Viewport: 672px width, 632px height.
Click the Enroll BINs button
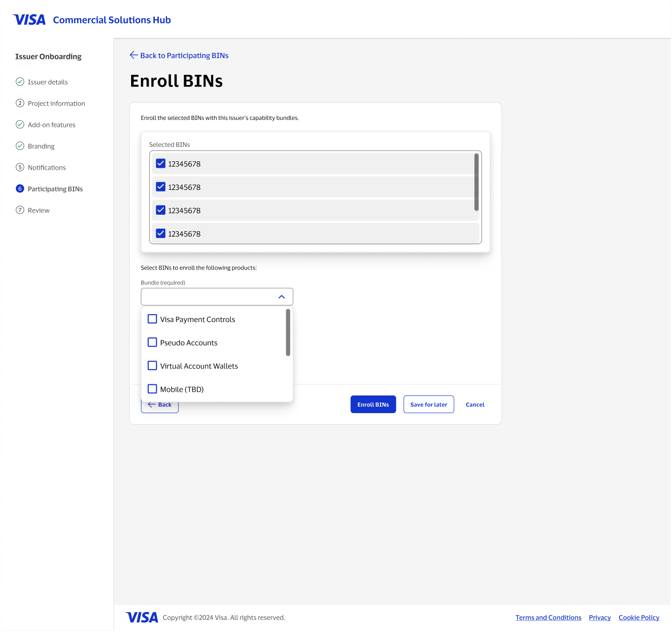[x=373, y=404]
